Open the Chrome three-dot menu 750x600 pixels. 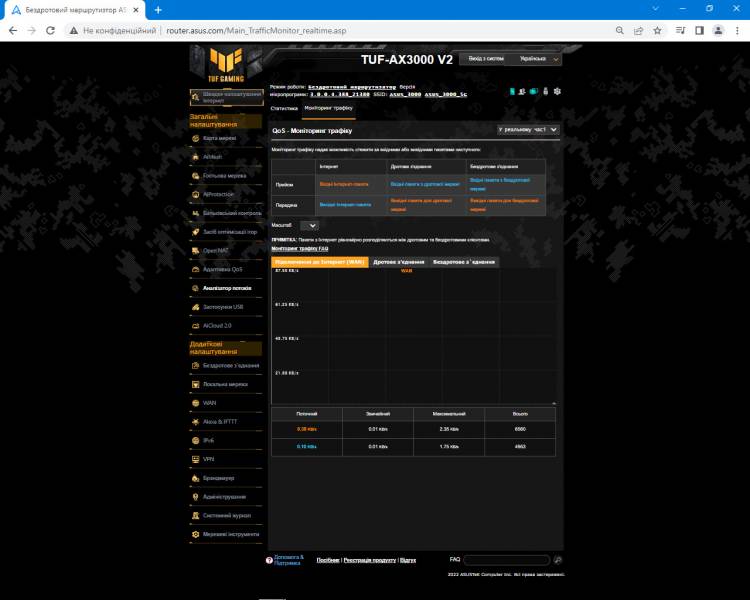[737, 31]
